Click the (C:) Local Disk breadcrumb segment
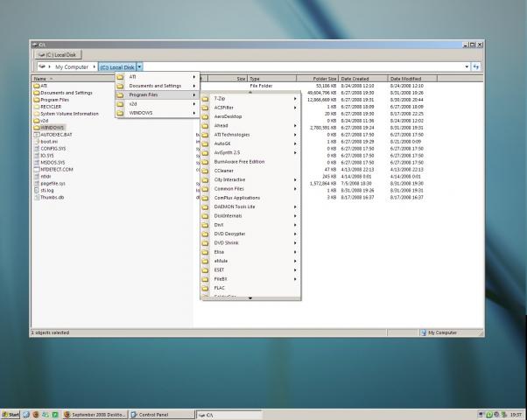 (x=117, y=66)
